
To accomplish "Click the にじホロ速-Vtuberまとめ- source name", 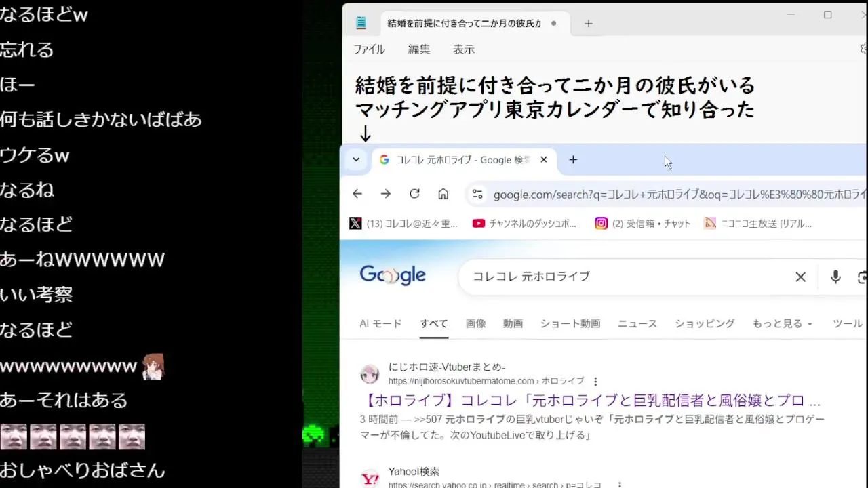I will (446, 367).
